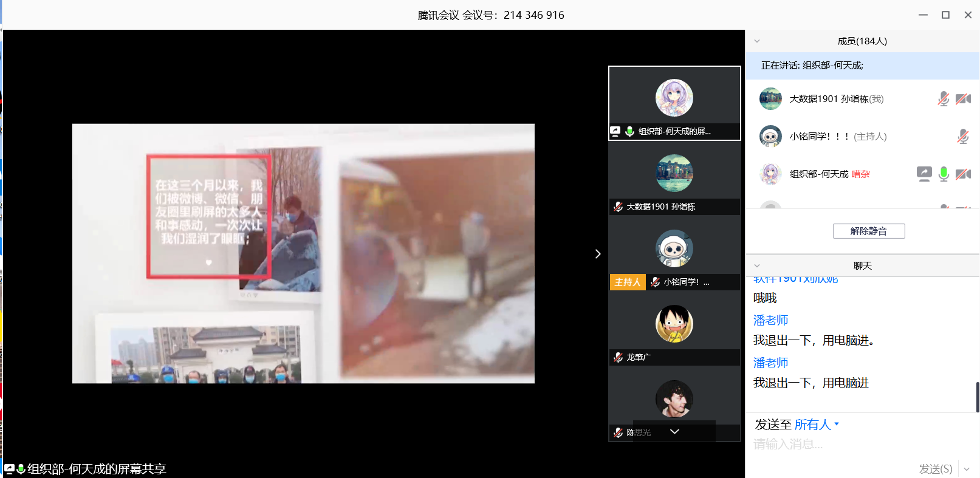
Task: Toggle microphone for 大数据1901 孙诣栋 in member list
Action: click(944, 99)
